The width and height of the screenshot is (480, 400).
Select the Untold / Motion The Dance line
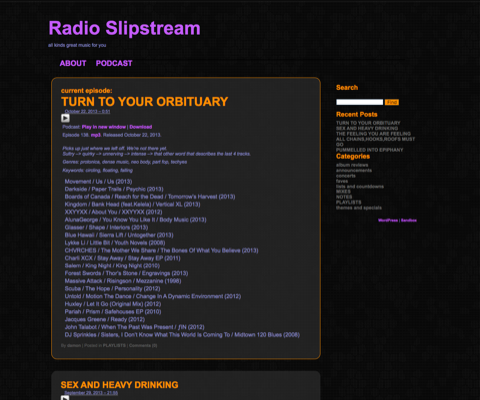click(x=153, y=297)
